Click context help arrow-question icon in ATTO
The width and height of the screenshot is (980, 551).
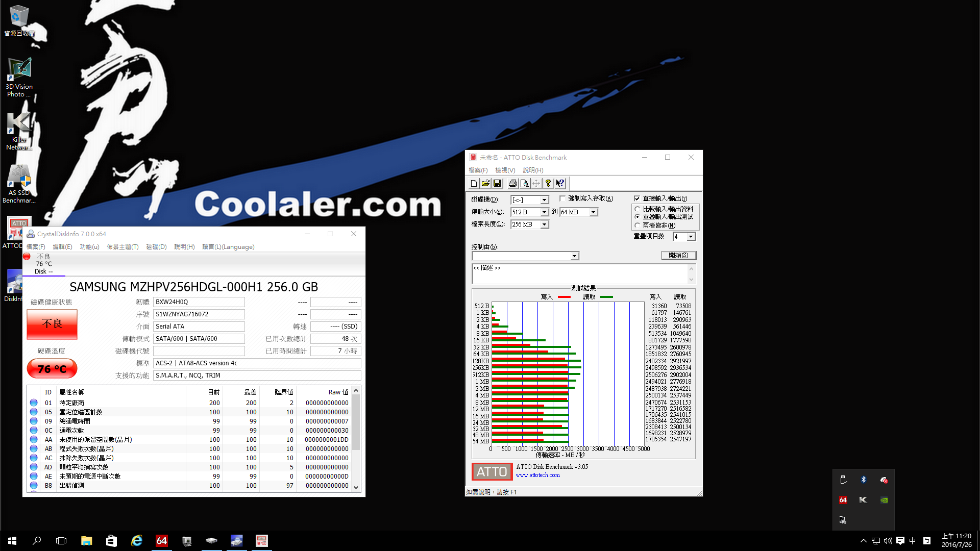point(560,183)
